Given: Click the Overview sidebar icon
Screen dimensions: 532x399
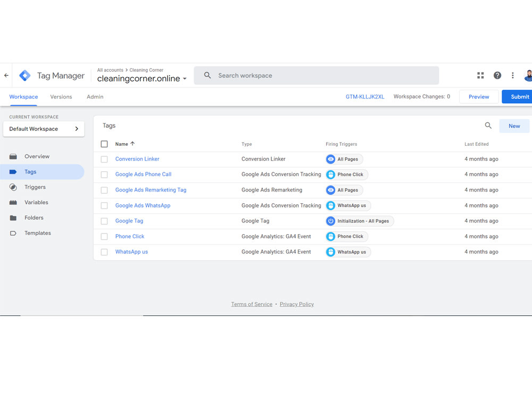Looking at the screenshot, I should 13,156.
